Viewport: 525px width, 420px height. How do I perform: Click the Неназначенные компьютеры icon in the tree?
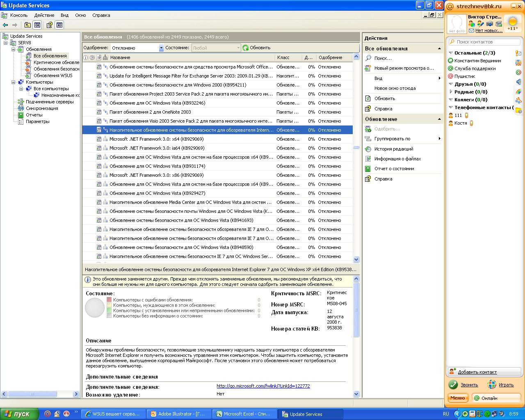(37, 95)
